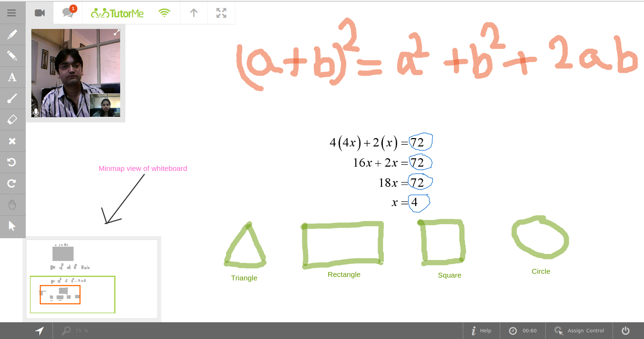This screenshot has height=339, width=644.
Task: Click the power end-session icon
Action: (x=626, y=331)
